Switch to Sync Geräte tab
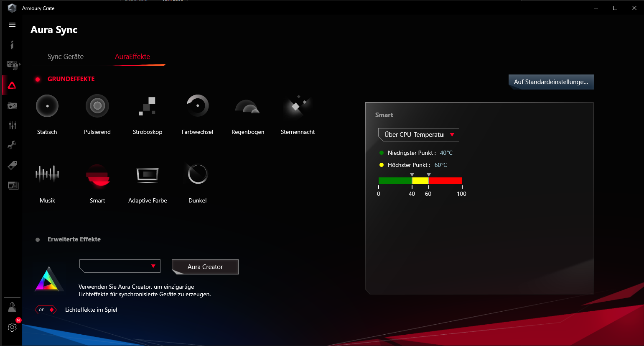Screen dimensions: 644x346 [x=66, y=56]
